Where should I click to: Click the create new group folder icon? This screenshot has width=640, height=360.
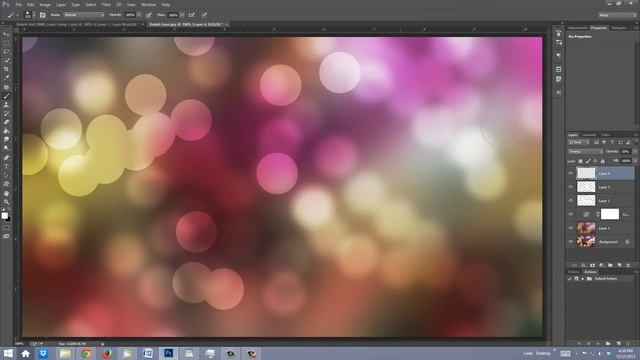coord(610,265)
